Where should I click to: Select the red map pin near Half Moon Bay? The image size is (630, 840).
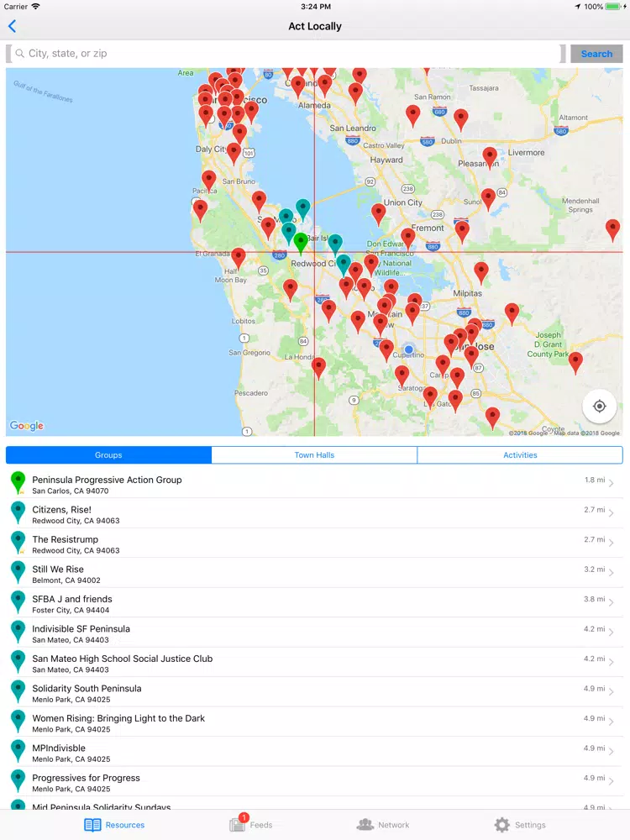(x=239, y=258)
